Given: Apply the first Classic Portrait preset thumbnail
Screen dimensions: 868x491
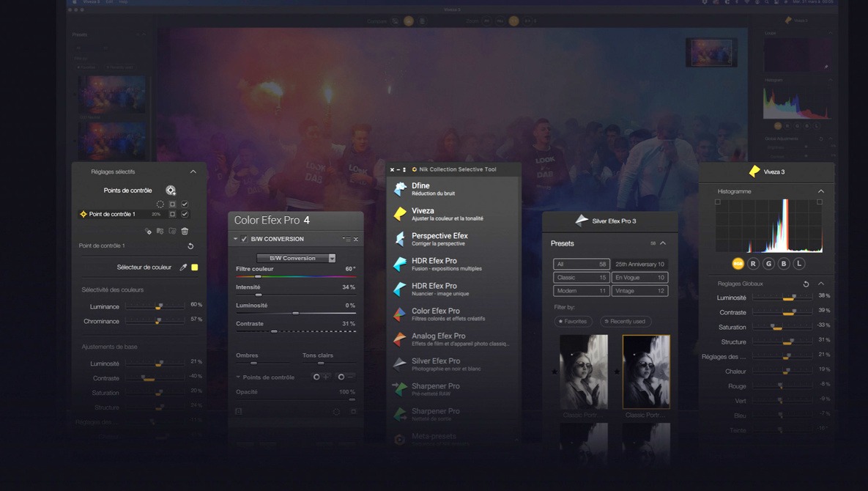Looking at the screenshot, I should 584,372.
